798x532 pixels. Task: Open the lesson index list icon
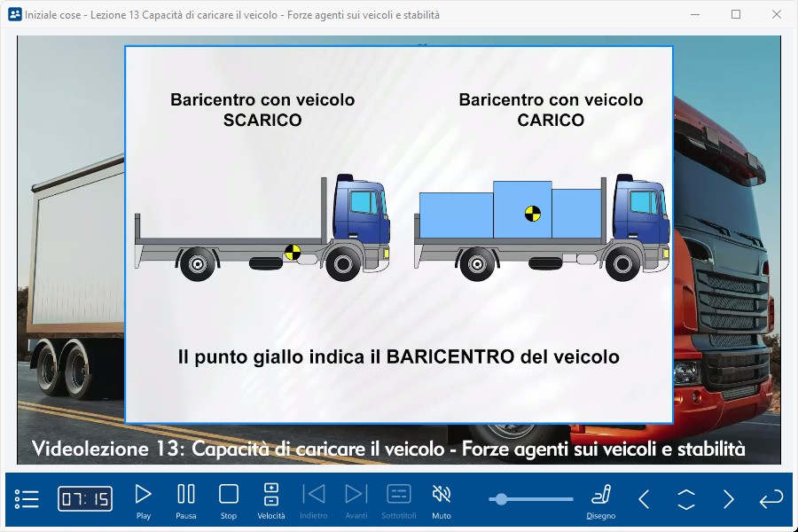pyautogui.click(x=27, y=499)
